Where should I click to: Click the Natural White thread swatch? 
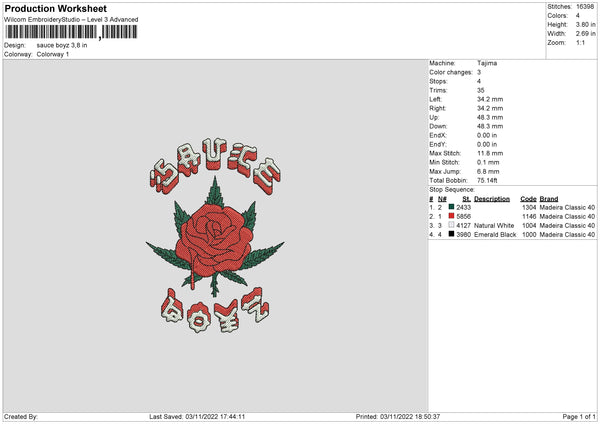(x=451, y=225)
